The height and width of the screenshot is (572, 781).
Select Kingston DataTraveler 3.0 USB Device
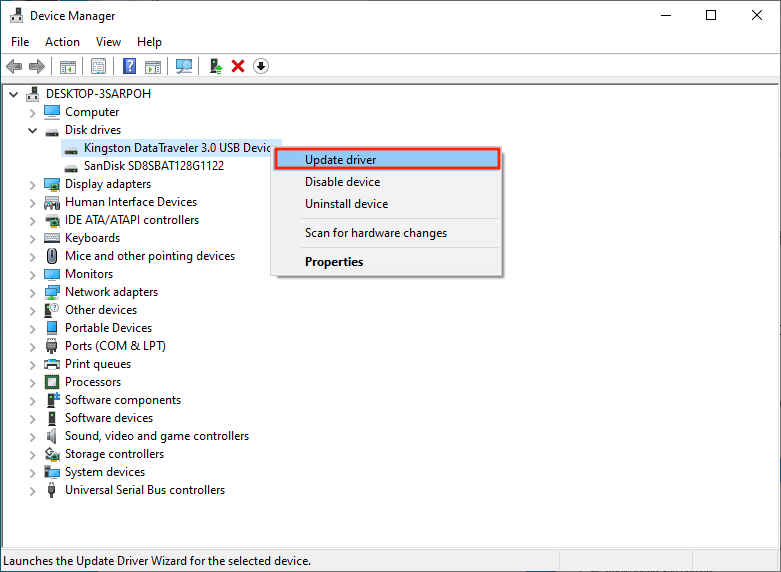[177, 148]
